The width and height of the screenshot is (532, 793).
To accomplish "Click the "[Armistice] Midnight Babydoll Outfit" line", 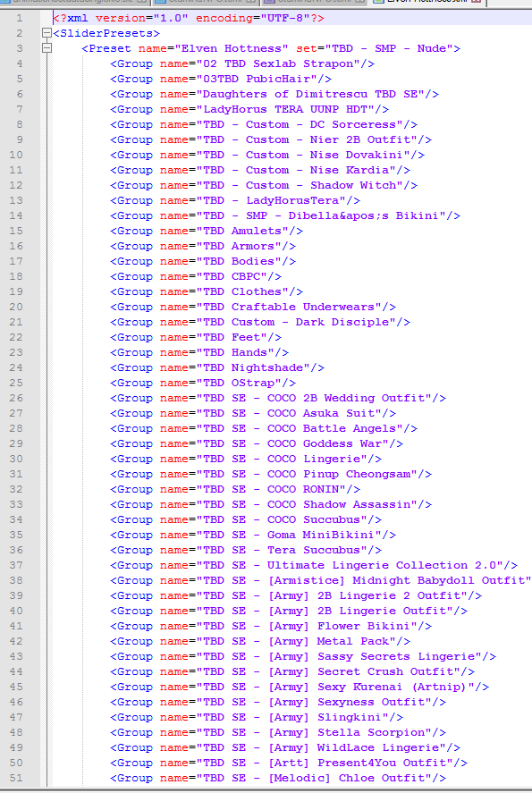I will tap(321, 579).
